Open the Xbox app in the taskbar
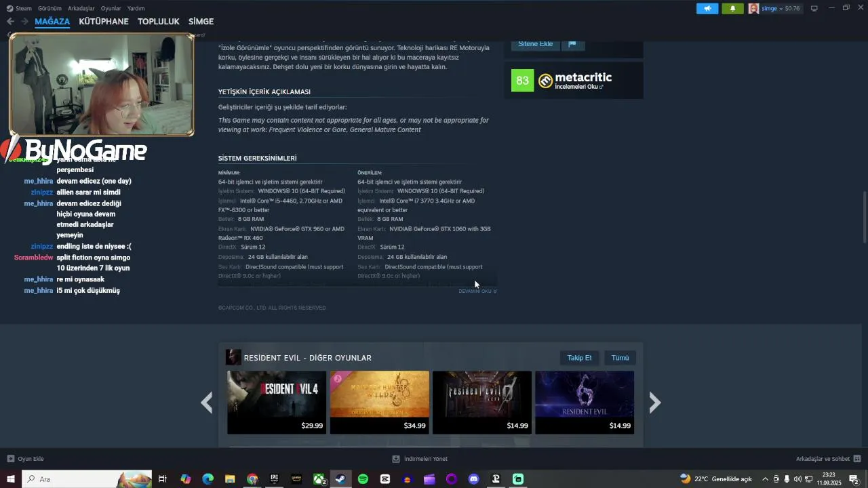868x488 pixels. point(319,479)
